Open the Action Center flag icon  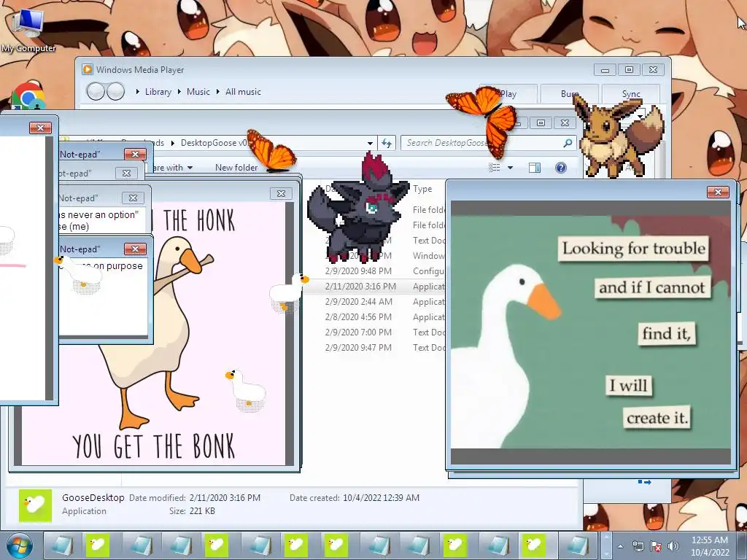tap(656, 546)
